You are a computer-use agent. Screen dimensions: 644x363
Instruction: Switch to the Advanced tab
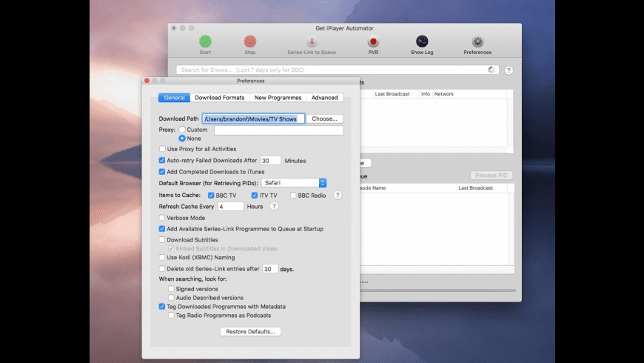pos(324,98)
